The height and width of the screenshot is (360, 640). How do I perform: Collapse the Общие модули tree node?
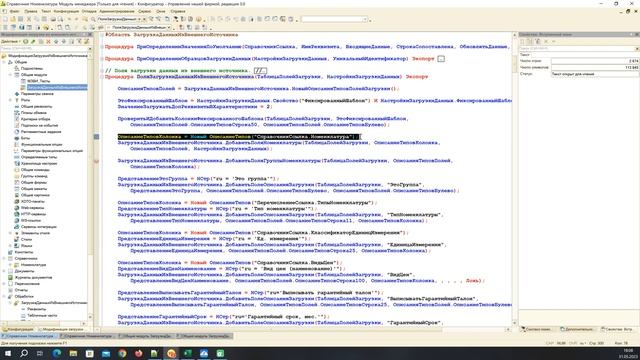pos(10,75)
